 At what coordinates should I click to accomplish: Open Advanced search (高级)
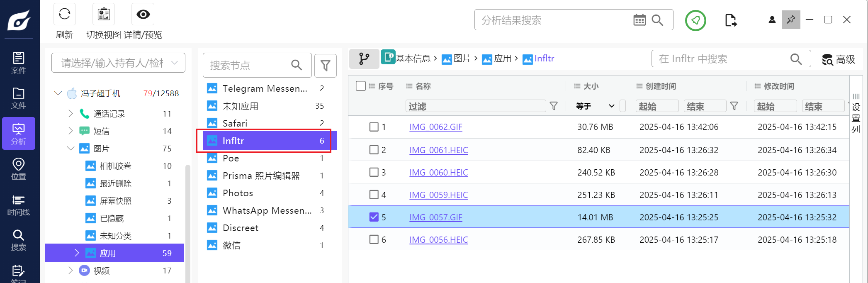pos(839,59)
